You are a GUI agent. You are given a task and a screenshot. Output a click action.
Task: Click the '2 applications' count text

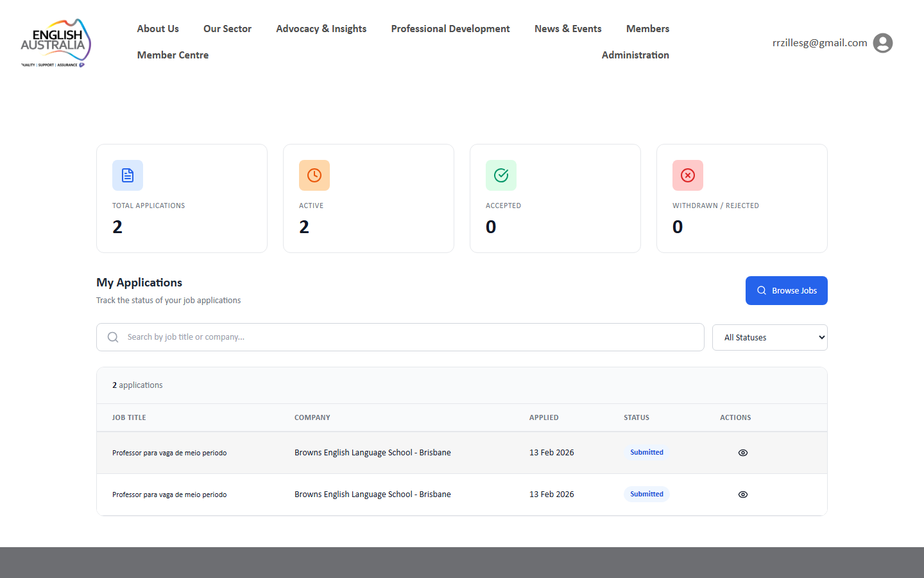click(137, 385)
